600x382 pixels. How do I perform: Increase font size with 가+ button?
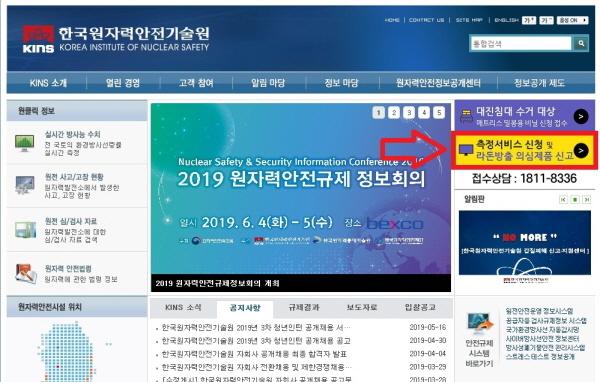tap(529, 20)
